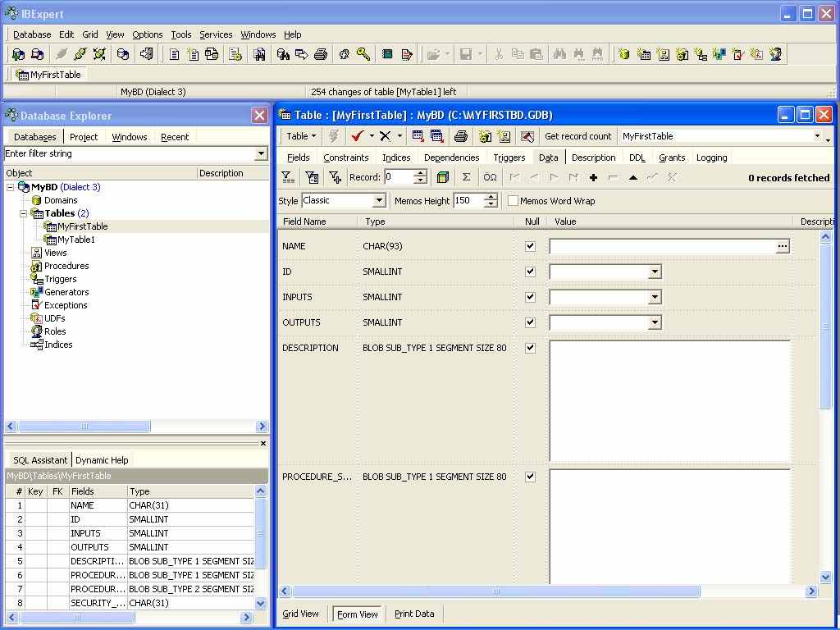Click the New Generator icon with numbered squares
Viewport: 840px width, 630px height.
click(719, 54)
